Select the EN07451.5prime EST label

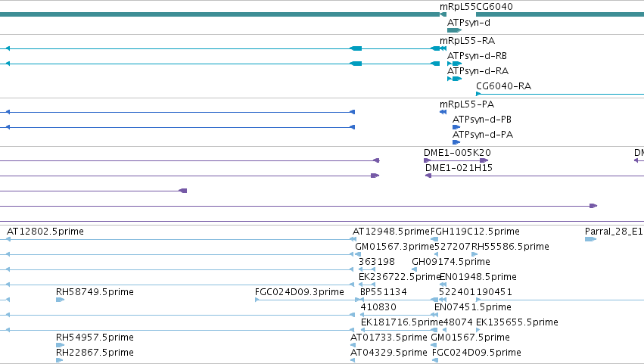coord(473,307)
